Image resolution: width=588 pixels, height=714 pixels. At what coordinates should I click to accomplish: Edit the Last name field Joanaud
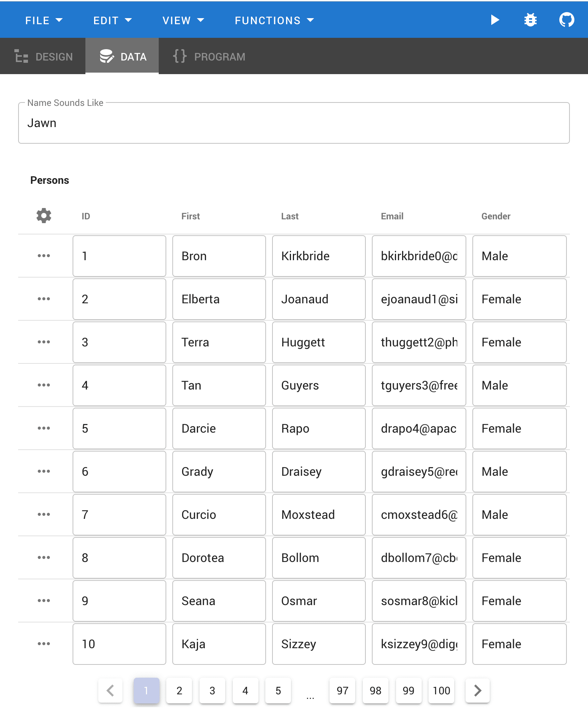[x=319, y=299]
